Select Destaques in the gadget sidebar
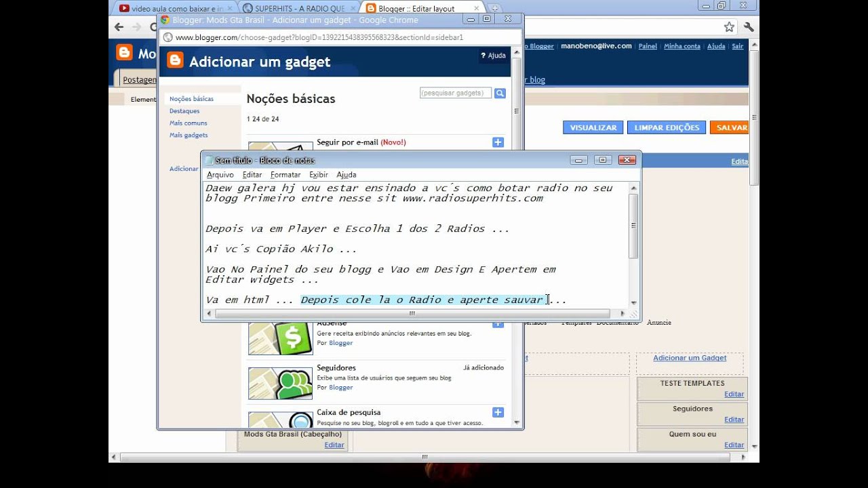 coord(184,111)
